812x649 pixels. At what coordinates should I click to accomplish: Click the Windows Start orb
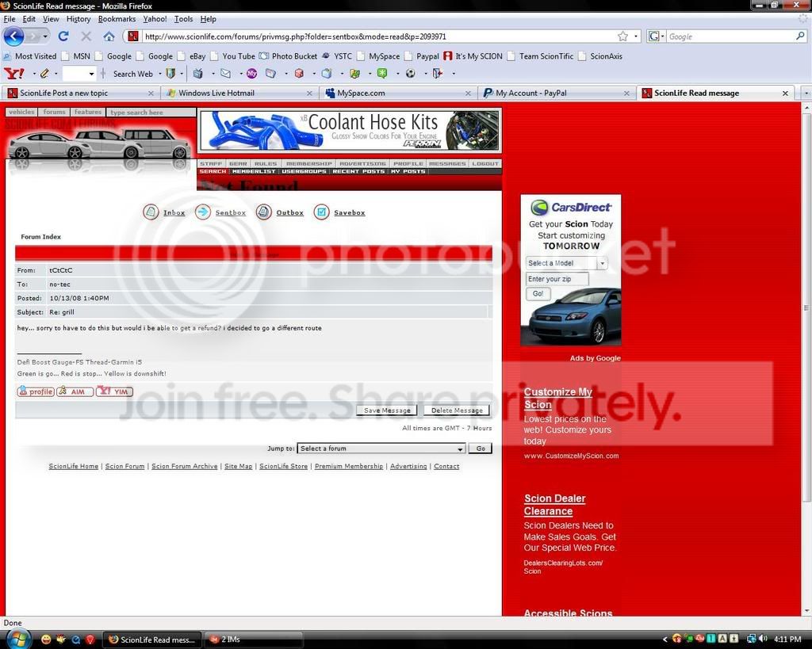17,639
